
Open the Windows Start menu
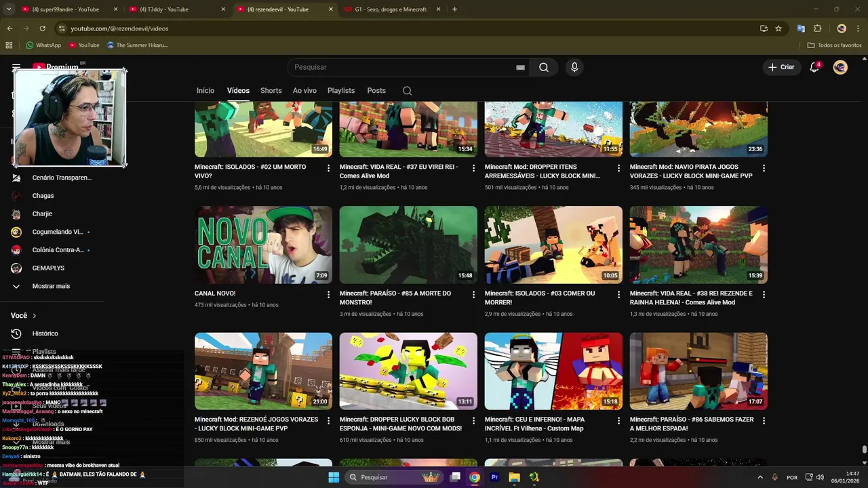[x=334, y=477]
